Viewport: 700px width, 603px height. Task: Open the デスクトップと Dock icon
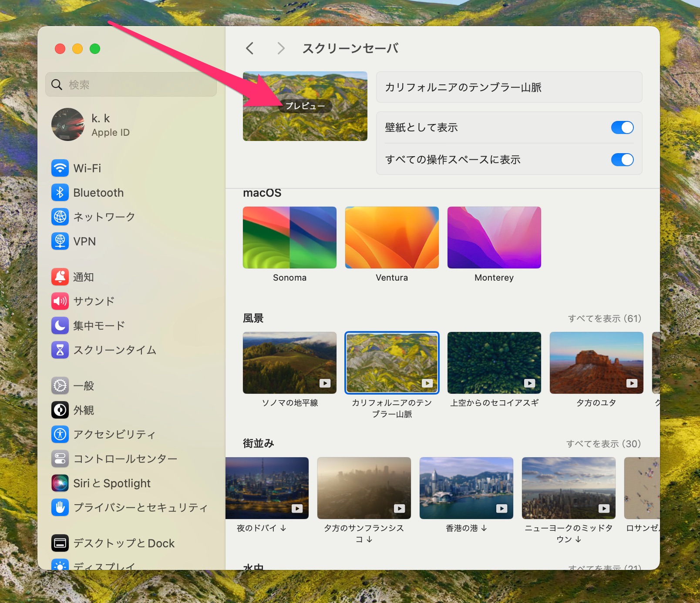(x=60, y=543)
